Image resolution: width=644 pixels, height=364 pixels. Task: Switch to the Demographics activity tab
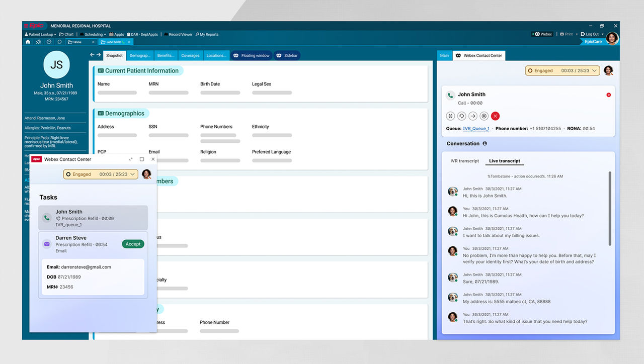[x=139, y=55]
